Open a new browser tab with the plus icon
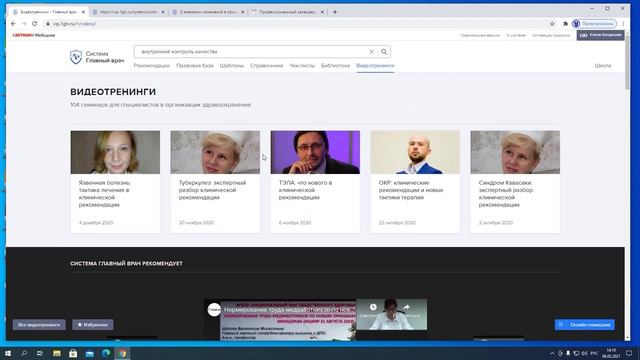Viewport: 640px width, 360px height. (335, 12)
